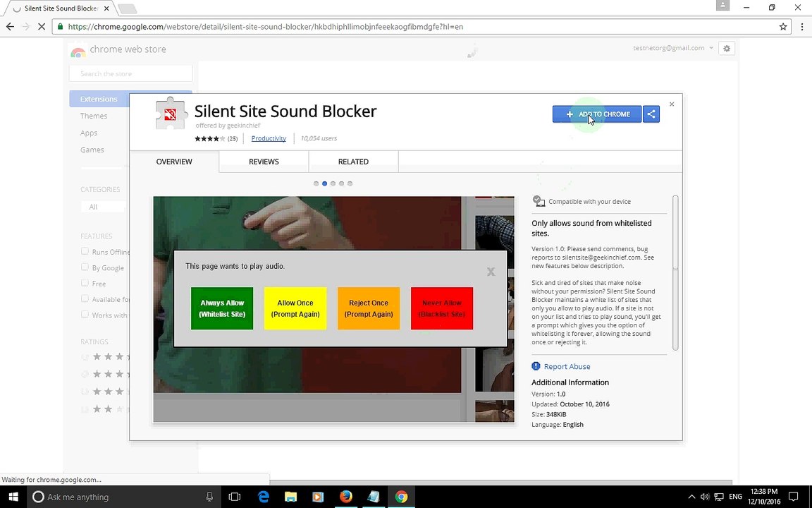The width and height of the screenshot is (812, 508).
Task: Click the Add to Chrome button
Action: [x=596, y=114]
